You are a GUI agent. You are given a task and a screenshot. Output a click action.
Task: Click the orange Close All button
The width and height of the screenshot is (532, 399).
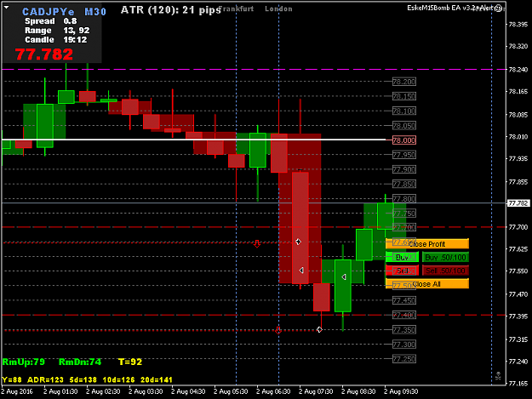[x=426, y=284]
